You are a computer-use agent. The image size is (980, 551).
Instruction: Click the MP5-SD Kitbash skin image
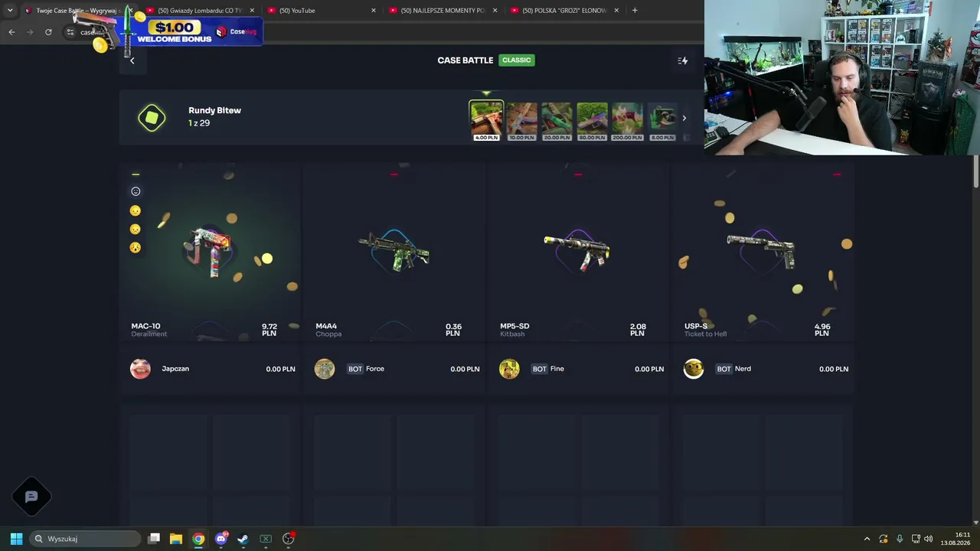click(577, 251)
